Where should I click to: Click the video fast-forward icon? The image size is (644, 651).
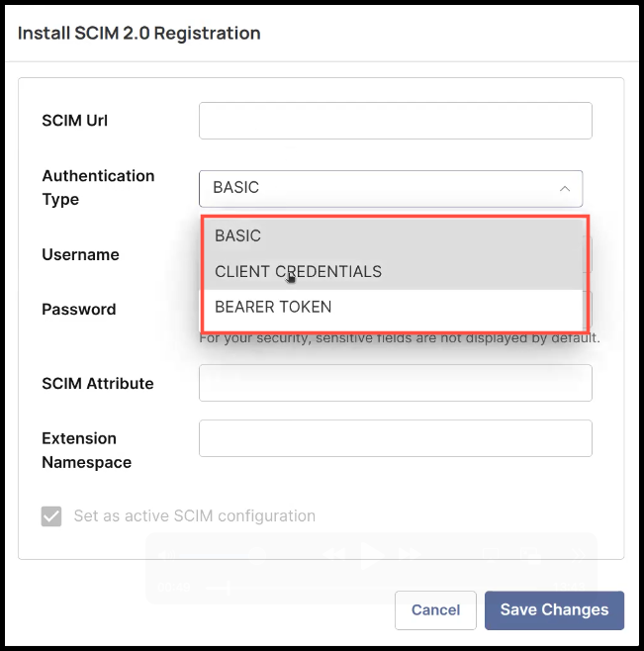(407, 555)
